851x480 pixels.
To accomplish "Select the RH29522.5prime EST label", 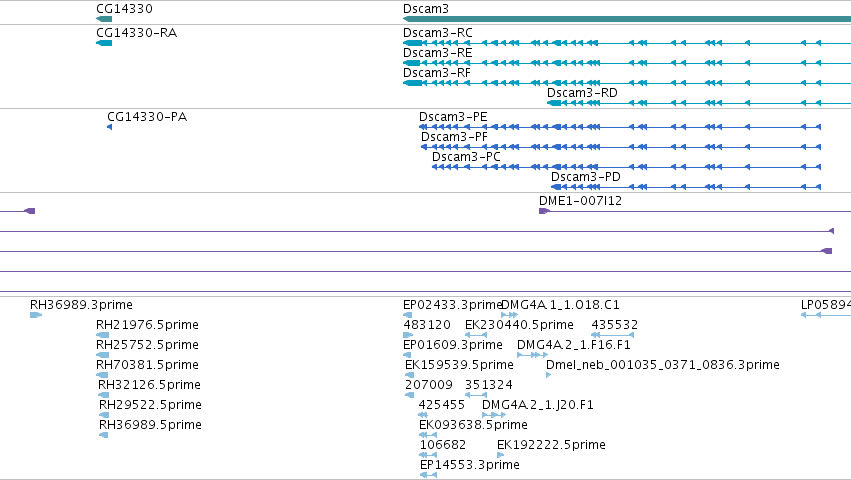I will pos(150,405).
